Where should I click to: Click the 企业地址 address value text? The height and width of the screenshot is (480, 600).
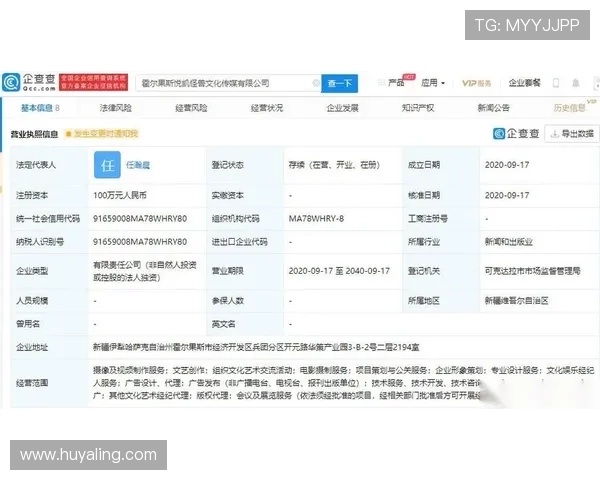pyautogui.click(x=256, y=347)
